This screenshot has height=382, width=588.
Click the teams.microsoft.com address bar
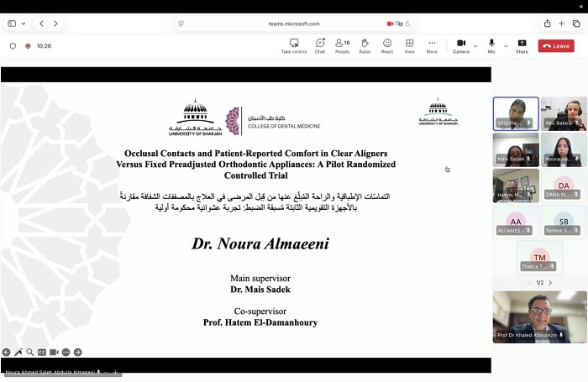pyautogui.click(x=294, y=24)
